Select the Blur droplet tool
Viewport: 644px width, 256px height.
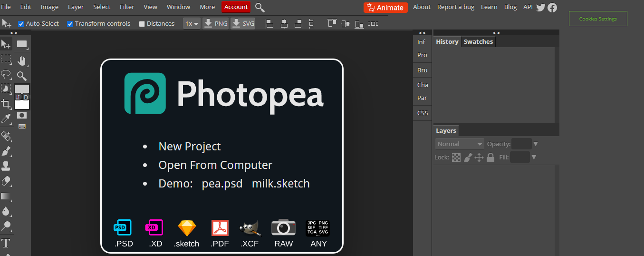6,211
